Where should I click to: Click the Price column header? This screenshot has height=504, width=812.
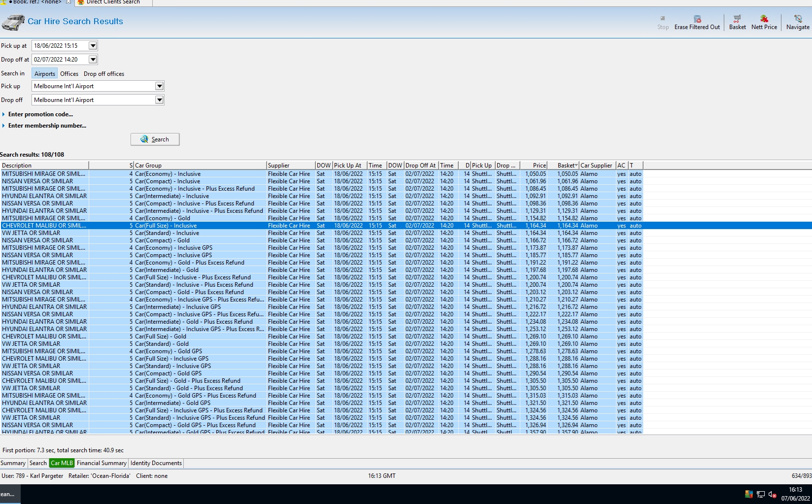pos(534,166)
